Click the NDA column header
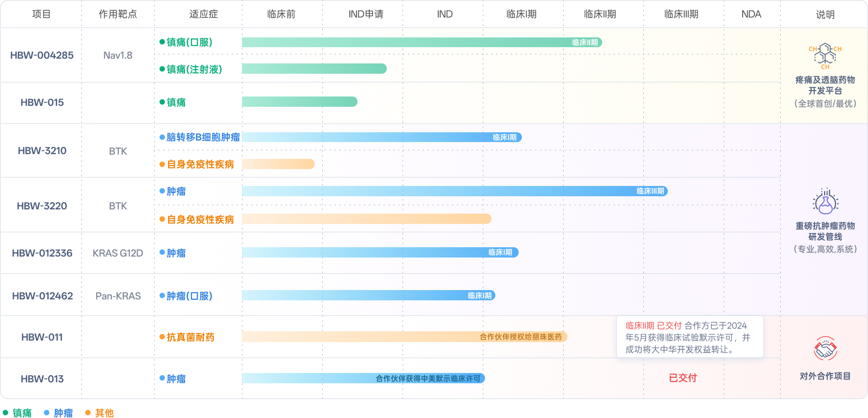Viewport: 868px width, 418px height. 751,14
